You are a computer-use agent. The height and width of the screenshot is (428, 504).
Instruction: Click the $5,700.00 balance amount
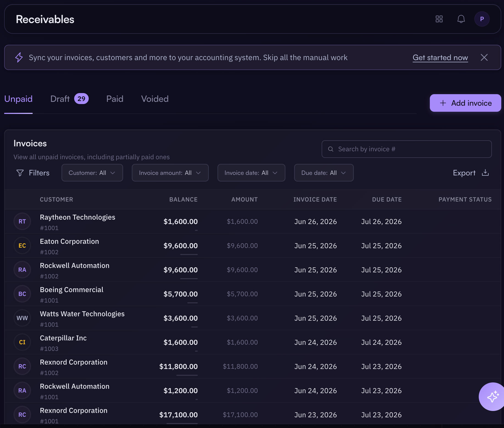tap(180, 294)
